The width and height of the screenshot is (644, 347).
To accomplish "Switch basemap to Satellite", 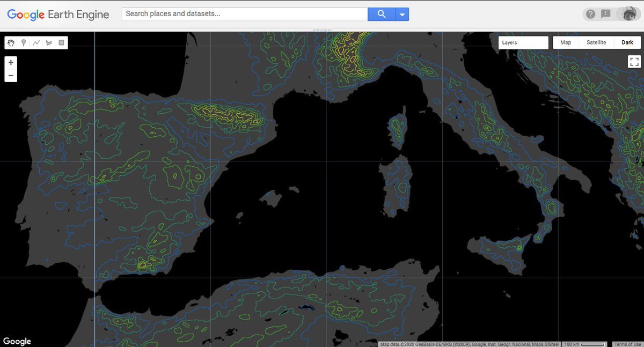I will tap(596, 43).
